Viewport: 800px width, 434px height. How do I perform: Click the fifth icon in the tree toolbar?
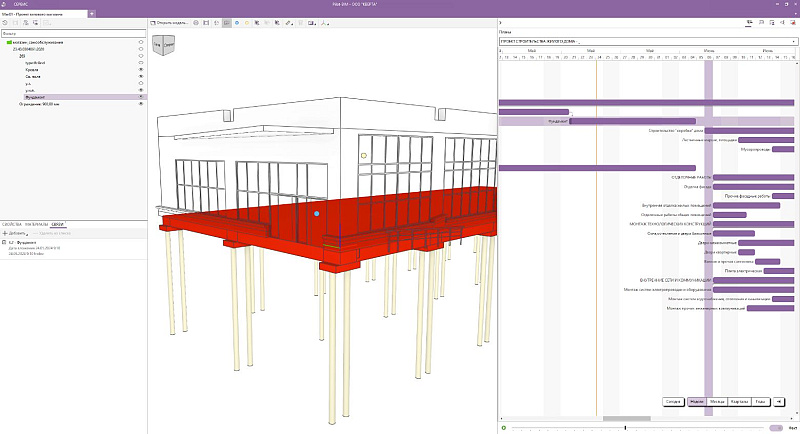tap(46, 23)
